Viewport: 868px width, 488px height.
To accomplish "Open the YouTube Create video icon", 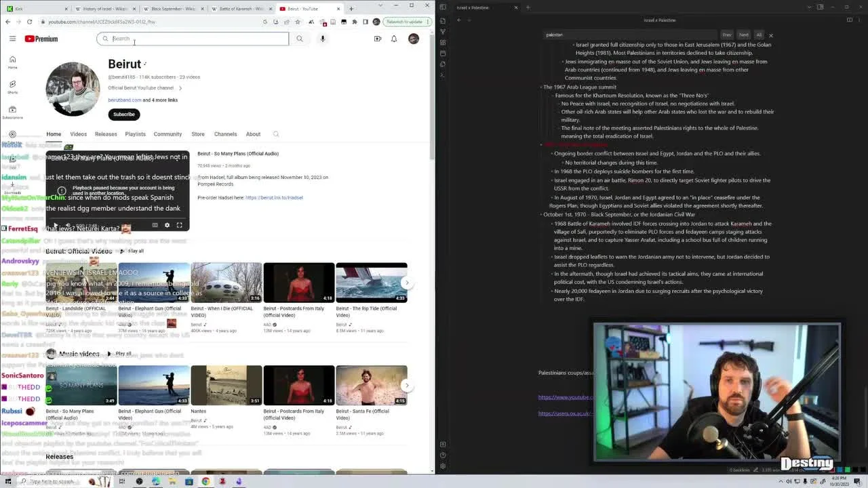I will tap(378, 39).
